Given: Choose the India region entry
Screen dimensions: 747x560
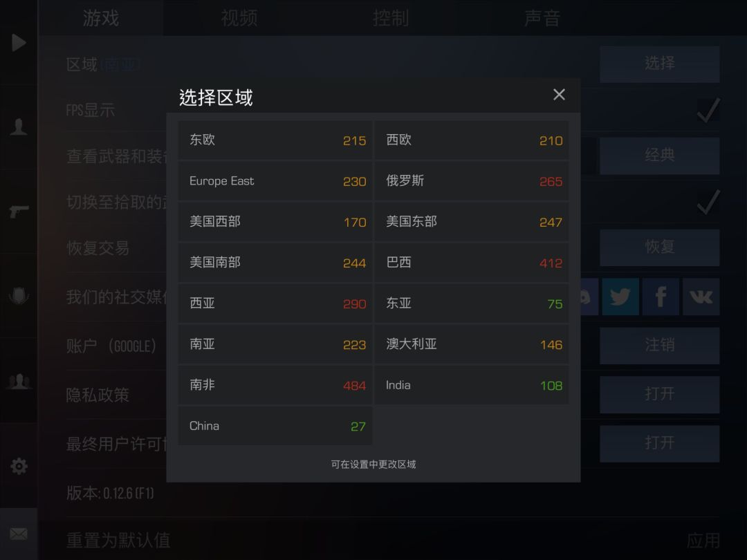Looking at the screenshot, I should click(472, 385).
